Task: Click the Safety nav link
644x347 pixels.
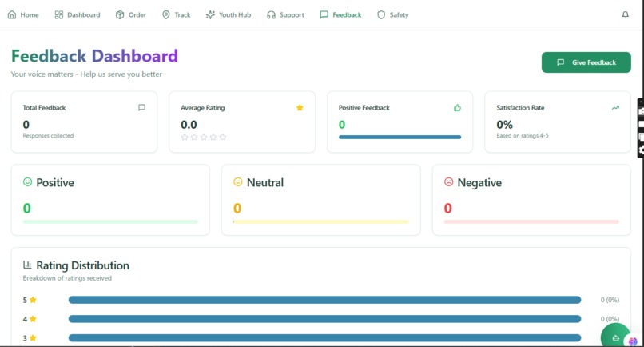Action: pos(393,15)
